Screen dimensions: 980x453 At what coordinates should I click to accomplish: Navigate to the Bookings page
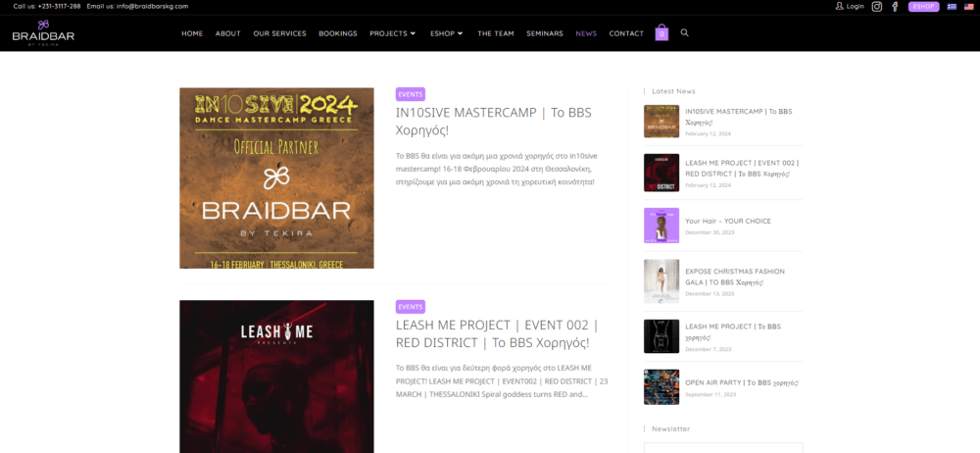[337, 33]
